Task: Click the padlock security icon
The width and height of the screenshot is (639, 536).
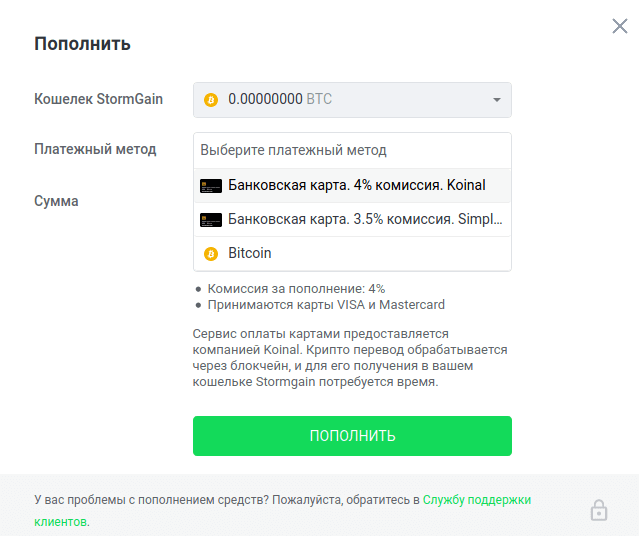Action: tap(599, 510)
